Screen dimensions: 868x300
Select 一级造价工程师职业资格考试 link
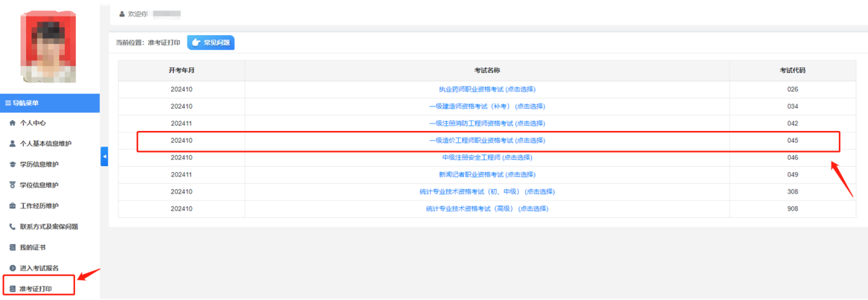tap(487, 140)
